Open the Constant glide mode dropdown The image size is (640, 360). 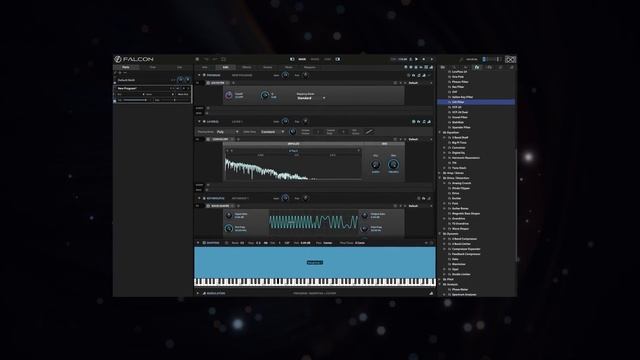pyautogui.click(x=272, y=132)
